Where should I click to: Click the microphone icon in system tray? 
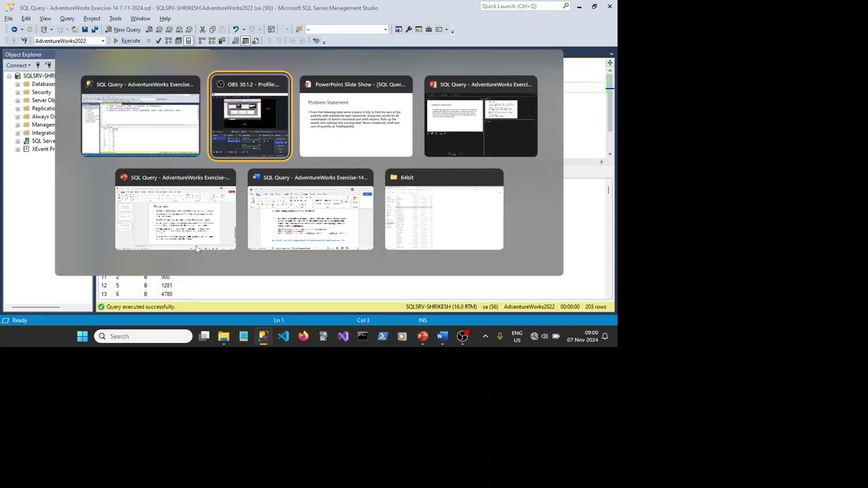pyautogui.click(x=500, y=336)
